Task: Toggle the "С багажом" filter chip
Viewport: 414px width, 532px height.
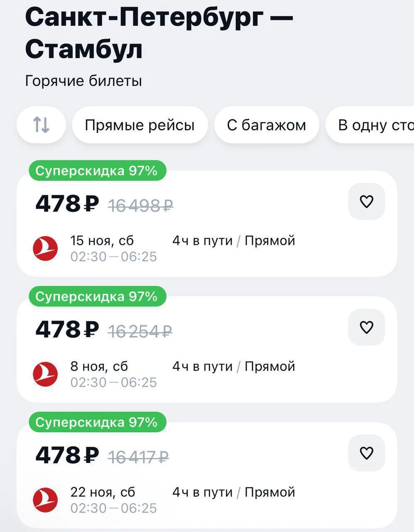Action: click(x=266, y=125)
